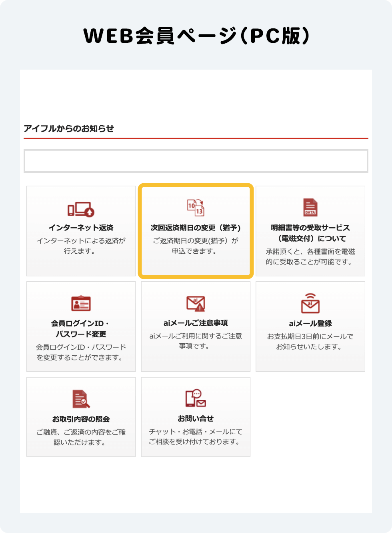Click the お取引内容の照会 document search icon

click(x=81, y=399)
